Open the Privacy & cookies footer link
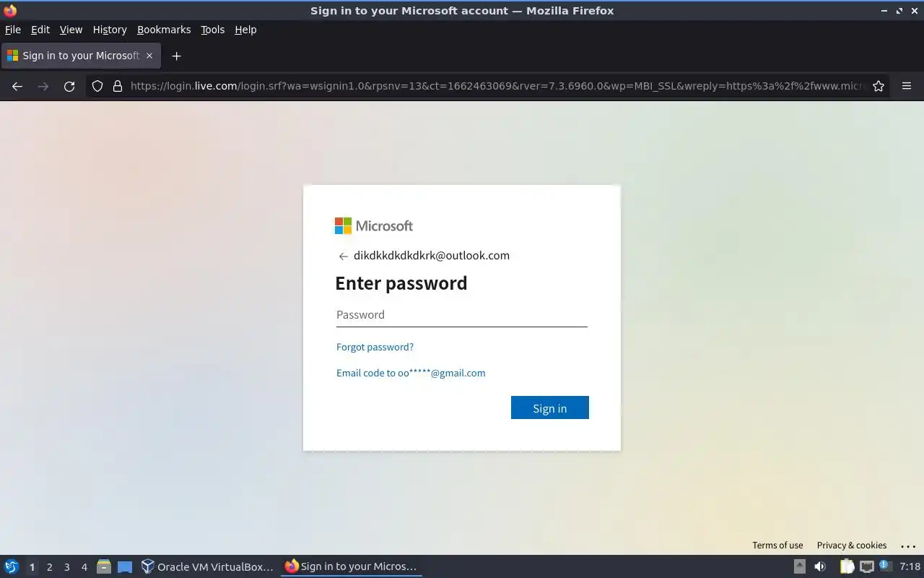Image resolution: width=924 pixels, height=578 pixels. pyautogui.click(x=852, y=545)
